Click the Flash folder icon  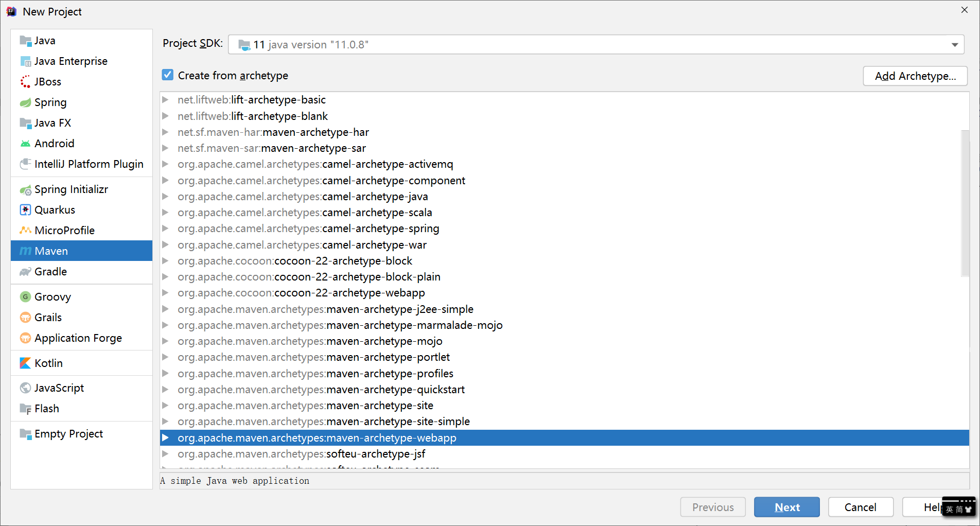pyautogui.click(x=25, y=409)
